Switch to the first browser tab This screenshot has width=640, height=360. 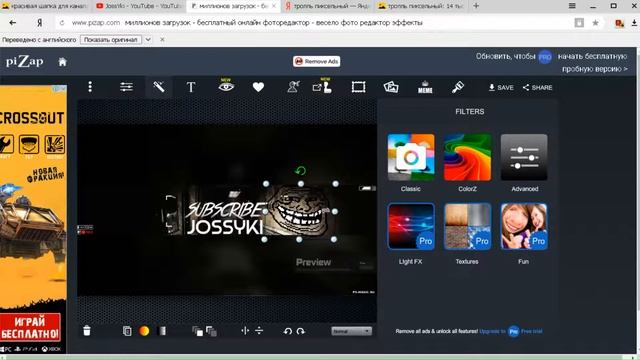point(45,6)
